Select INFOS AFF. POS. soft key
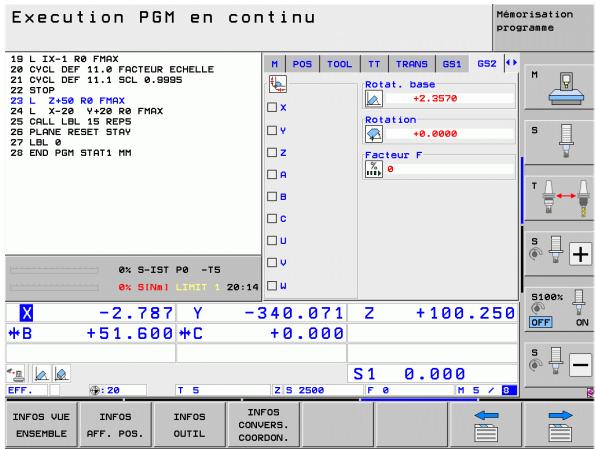The image size is (595, 449). pyautogui.click(x=115, y=425)
